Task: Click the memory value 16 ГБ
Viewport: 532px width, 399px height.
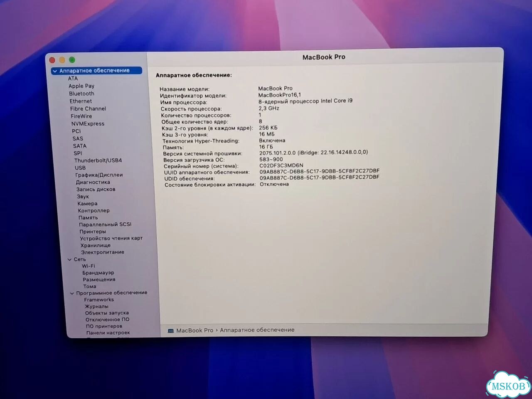Action: coord(266,147)
